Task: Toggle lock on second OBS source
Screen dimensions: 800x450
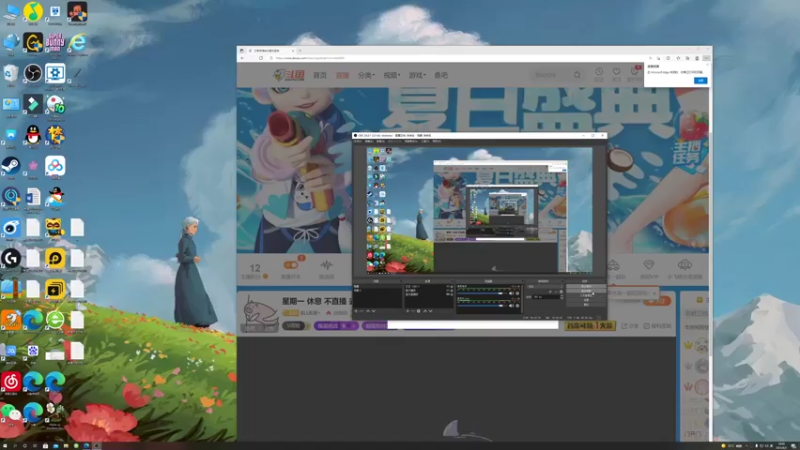Action: point(452,290)
